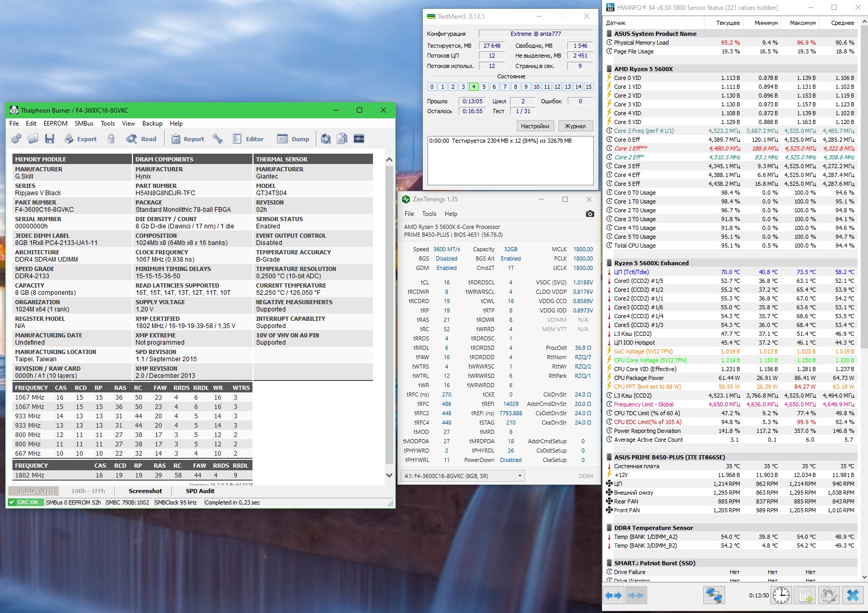Click the Журнал button
Viewport: 868px width, 613px height.
click(x=575, y=126)
